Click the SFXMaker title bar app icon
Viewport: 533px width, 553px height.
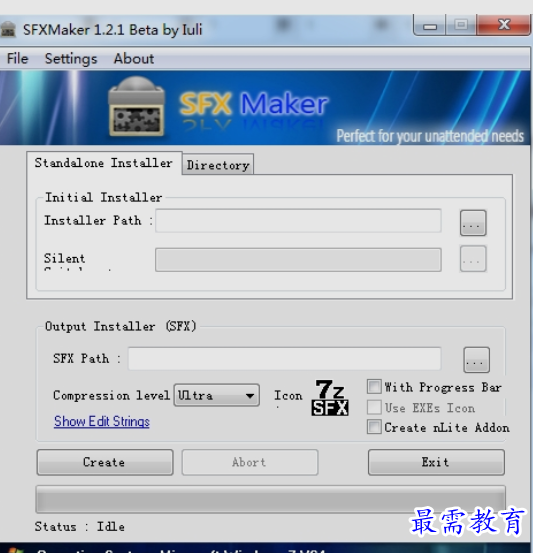tap(8, 29)
